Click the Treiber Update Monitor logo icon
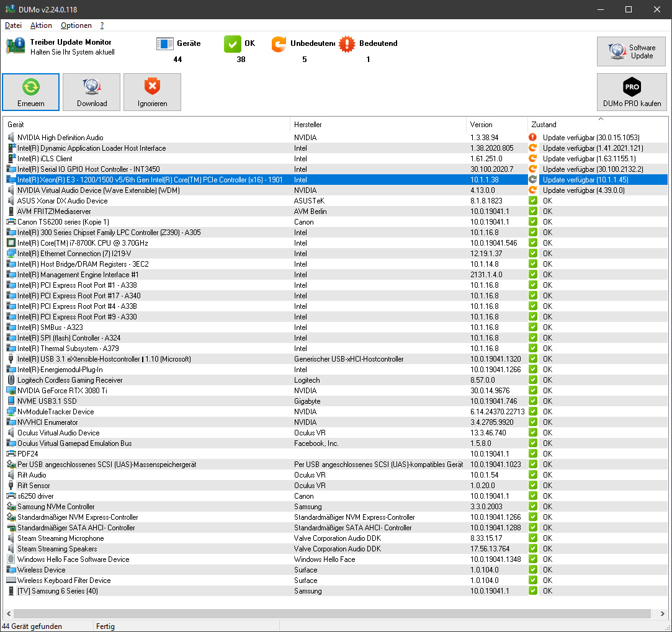This screenshot has width=672, height=632. click(16, 46)
